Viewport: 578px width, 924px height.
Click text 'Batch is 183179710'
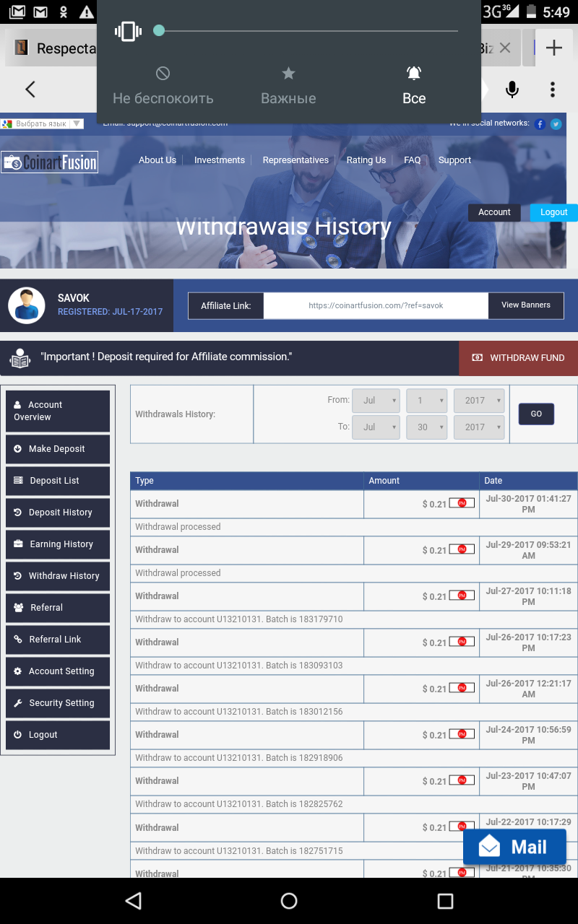tap(304, 619)
